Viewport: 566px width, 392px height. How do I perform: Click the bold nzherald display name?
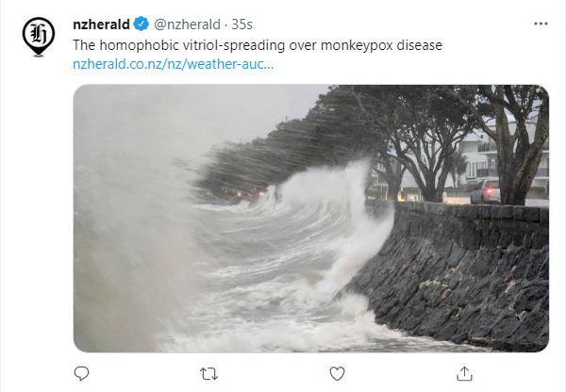(x=102, y=24)
